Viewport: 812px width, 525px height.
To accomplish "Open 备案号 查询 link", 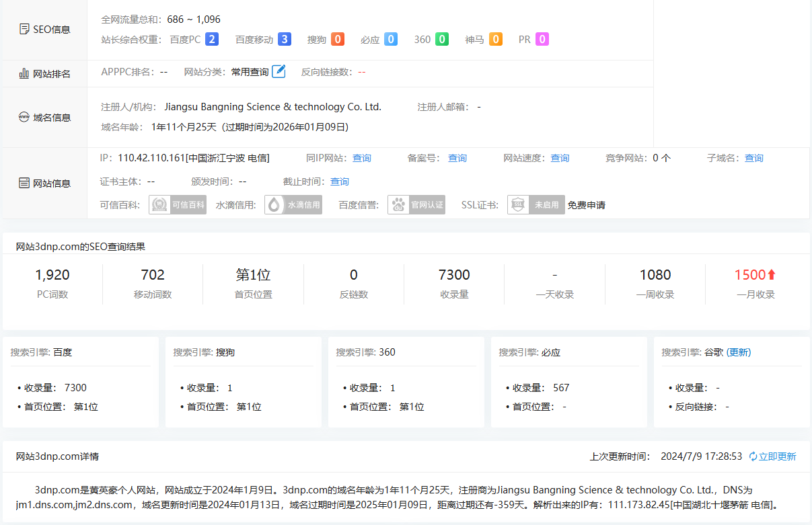I will [457, 158].
